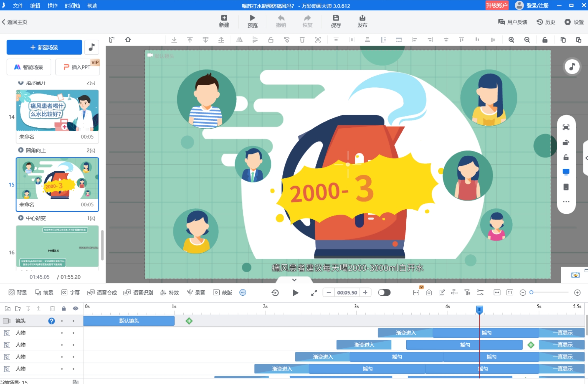Click the blue help icon on 镜头 row
This screenshot has height=384, width=588.
[x=52, y=321]
